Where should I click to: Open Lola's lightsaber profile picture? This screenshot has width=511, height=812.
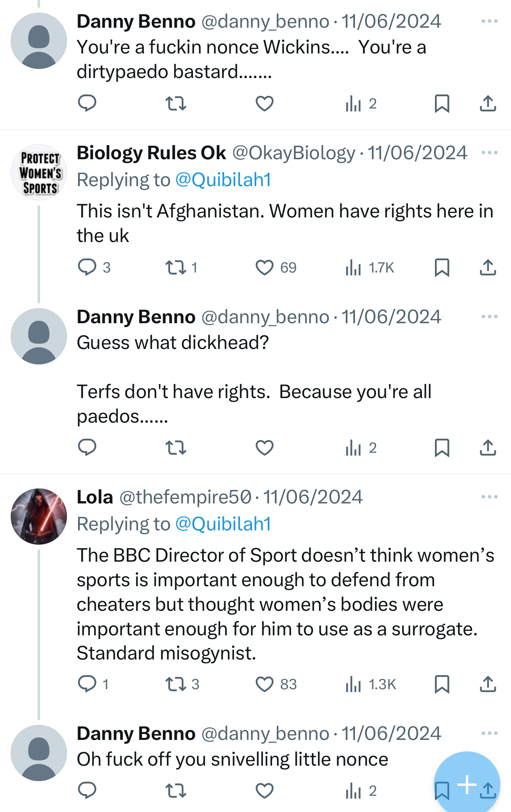[x=39, y=516]
